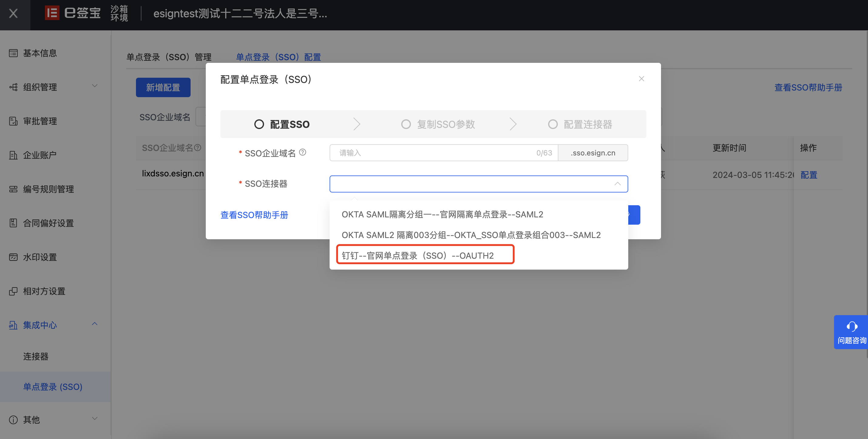Image resolution: width=868 pixels, height=439 pixels.
Task: Click lixdsso.esign.cn domain cell
Action: (172, 173)
